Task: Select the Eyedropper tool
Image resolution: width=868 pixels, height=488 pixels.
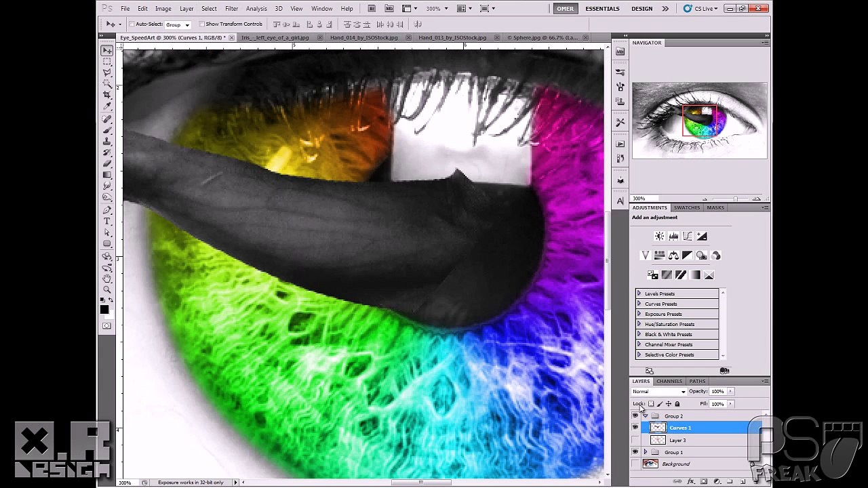Action: 107,106
